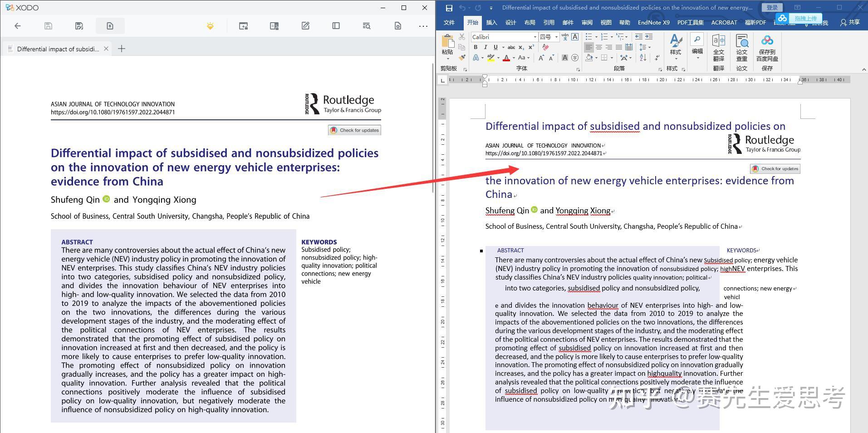Toggle Italic formatting in Word
This screenshot has width=868, height=433.
click(485, 47)
